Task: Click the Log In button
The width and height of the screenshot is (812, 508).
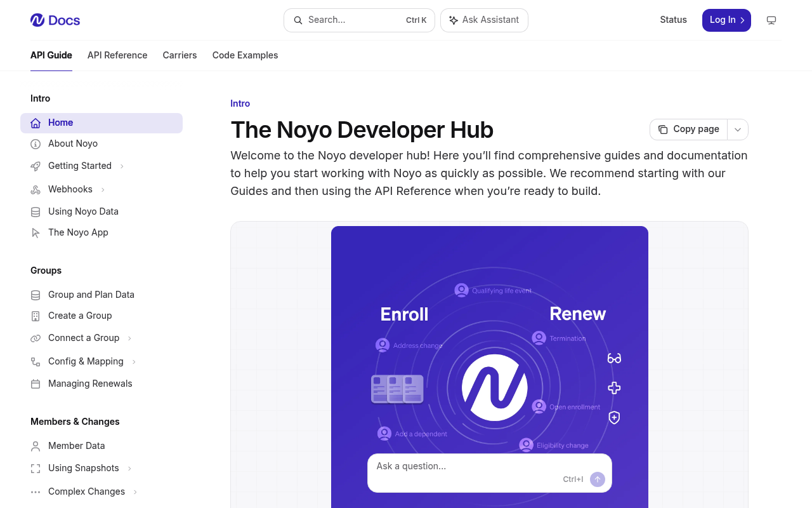Action: pos(726,20)
